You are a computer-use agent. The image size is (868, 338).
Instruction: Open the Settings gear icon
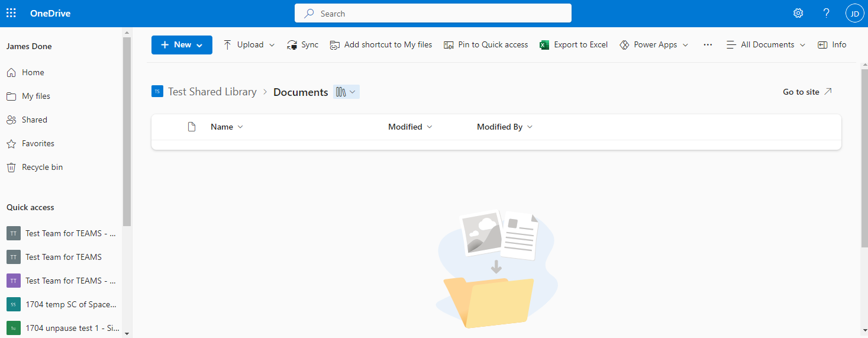pyautogui.click(x=798, y=13)
